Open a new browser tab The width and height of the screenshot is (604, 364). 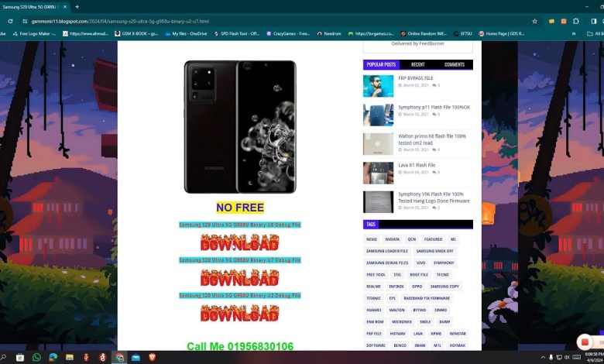coord(77,6)
